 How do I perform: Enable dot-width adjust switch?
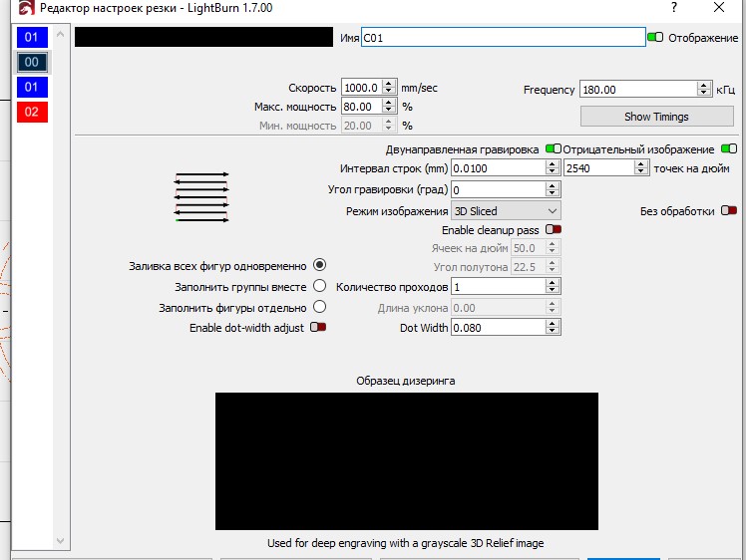click(319, 327)
